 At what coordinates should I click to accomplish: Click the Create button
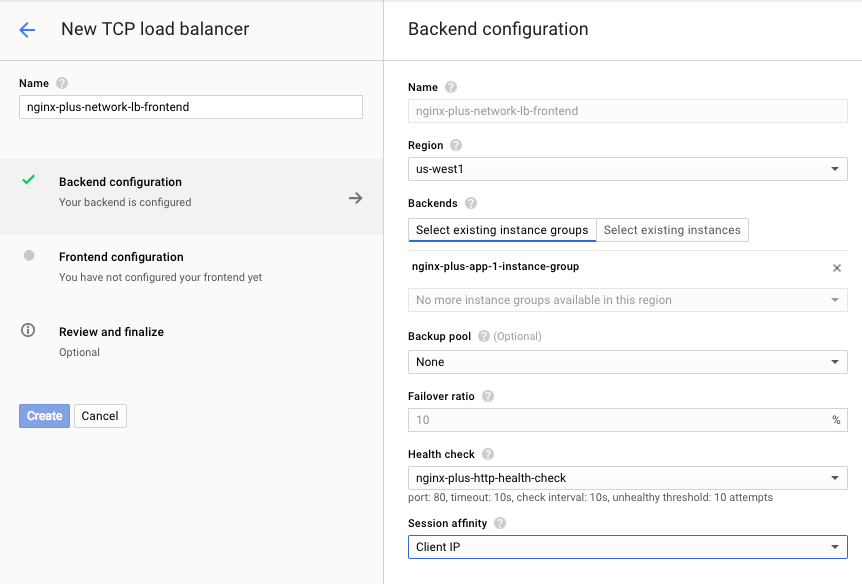[44, 415]
